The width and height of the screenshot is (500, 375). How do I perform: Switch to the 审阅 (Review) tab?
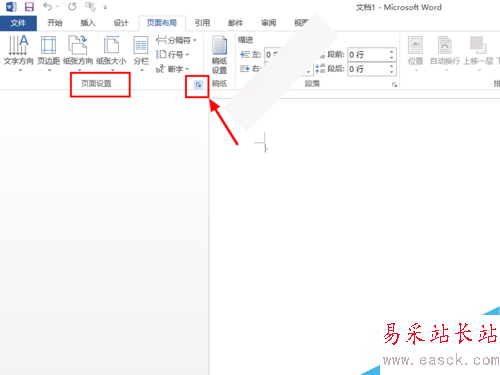(269, 23)
